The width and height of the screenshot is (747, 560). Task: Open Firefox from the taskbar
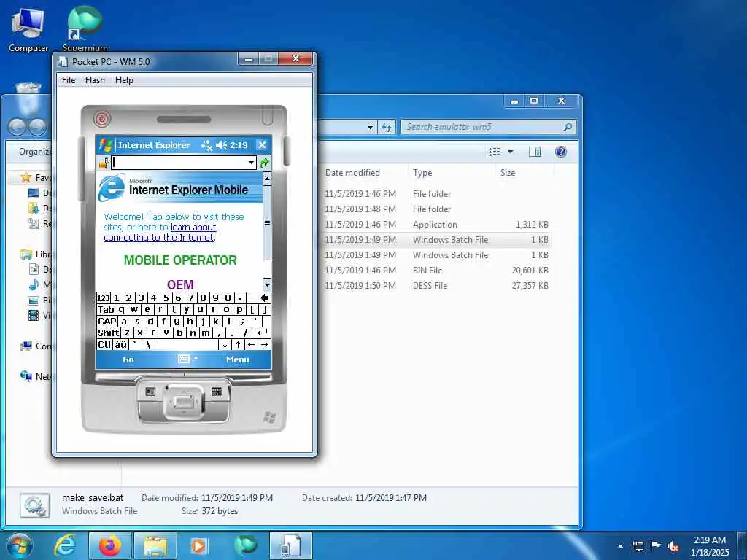(109, 545)
